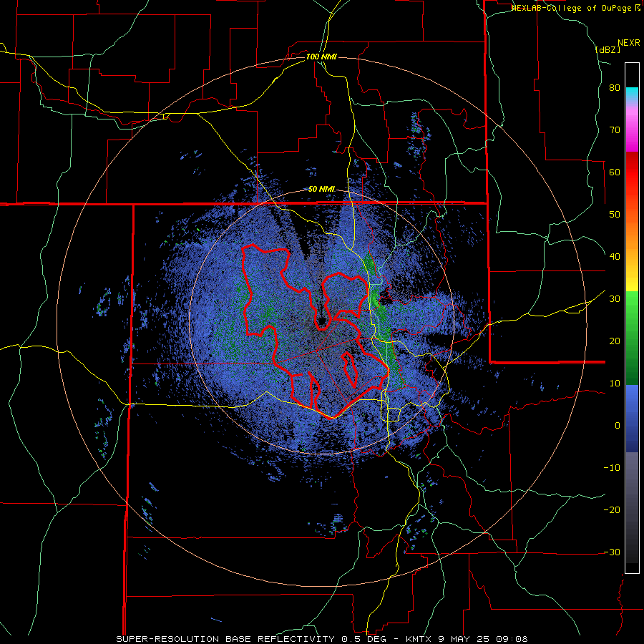Click the red segment of the color bar

pyautogui.click(x=632, y=172)
